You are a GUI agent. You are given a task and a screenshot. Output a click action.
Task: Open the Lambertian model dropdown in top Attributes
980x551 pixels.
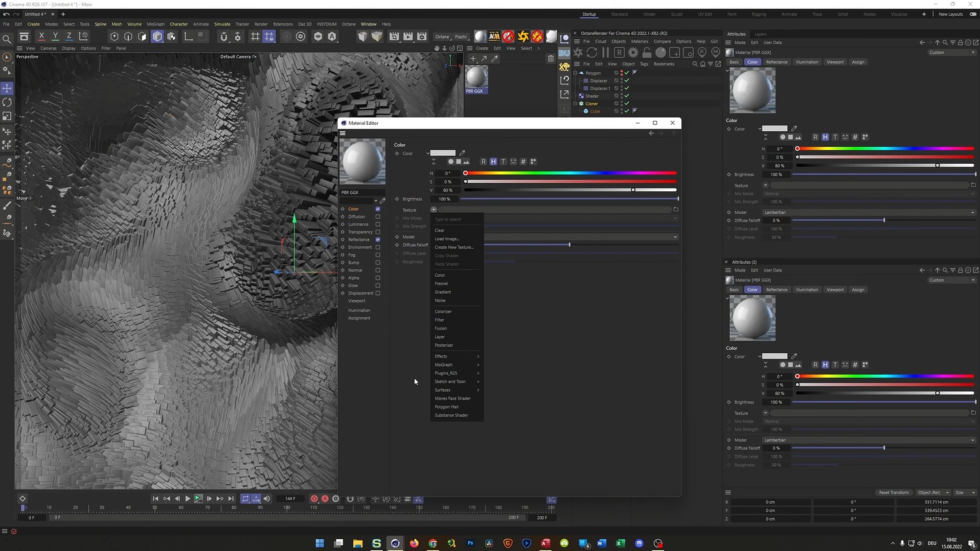(x=869, y=212)
